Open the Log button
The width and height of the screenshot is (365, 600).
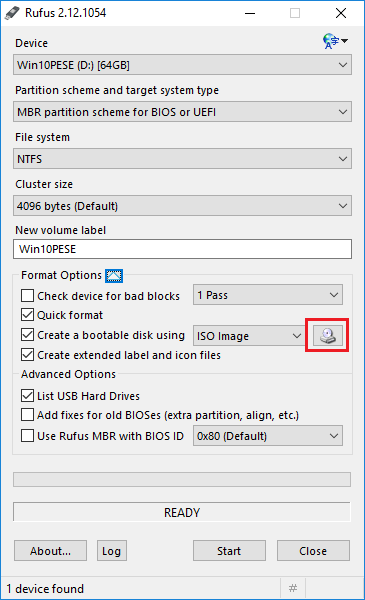[x=111, y=551]
